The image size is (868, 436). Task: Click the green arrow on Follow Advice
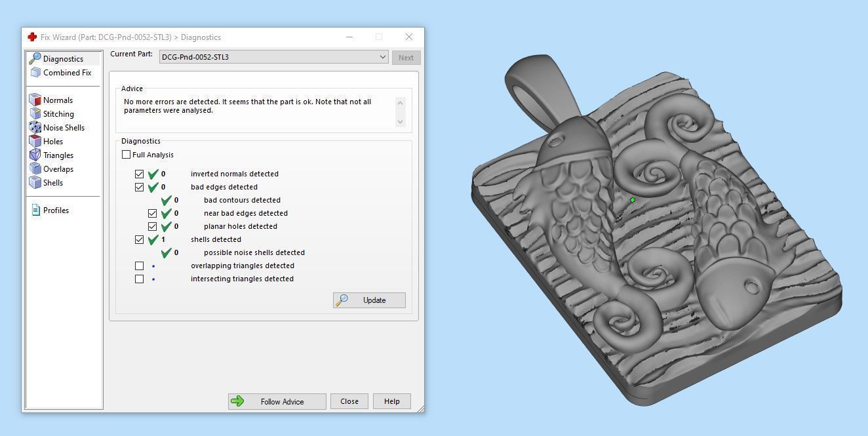point(237,401)
